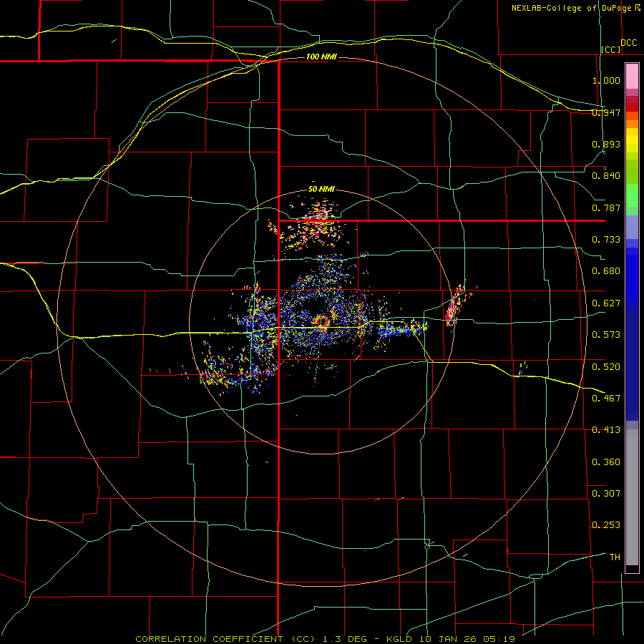Click the 0.733 color scale value
The image size is (644, 644).
pos(606,240)
